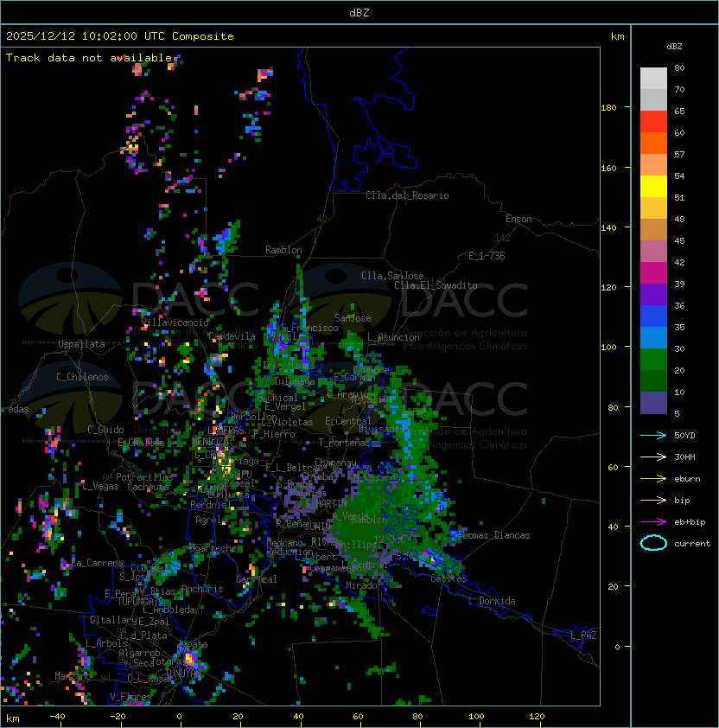Click the pink bip arrow in legend
The image size is (719, 728).
coord(653,500)
